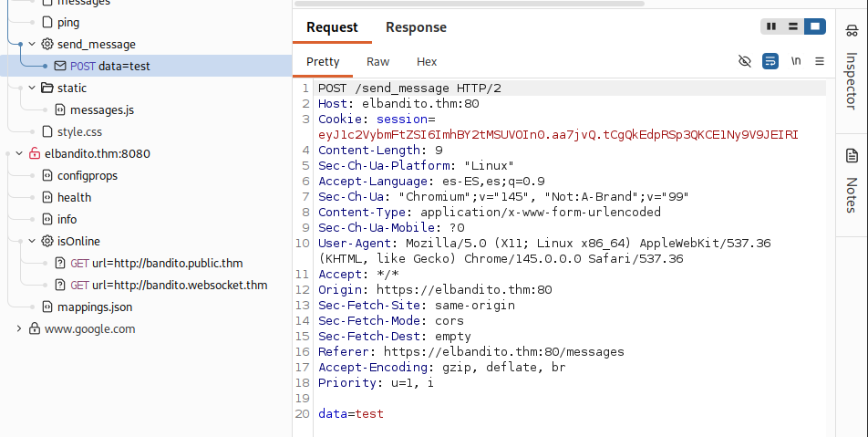Switch to the Response tab
Viewport: 868px width, 437px height.
click(x=416, y=27)
